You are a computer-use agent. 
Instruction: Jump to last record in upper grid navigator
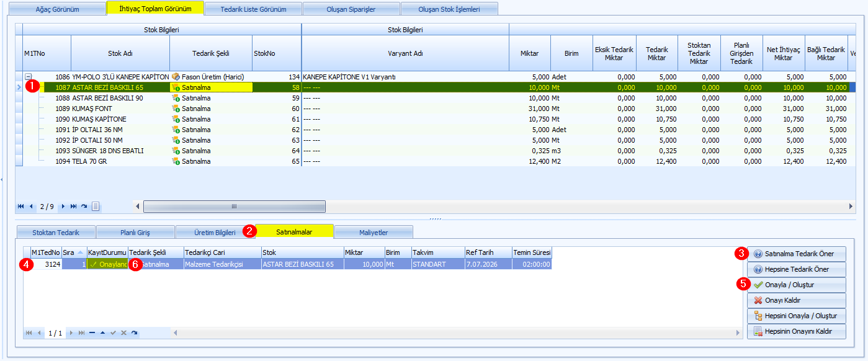(73, 206)
